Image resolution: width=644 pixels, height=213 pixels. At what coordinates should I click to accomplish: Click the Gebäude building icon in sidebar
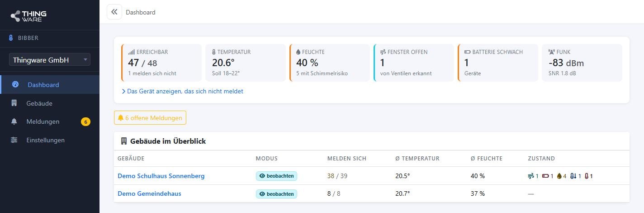point(14,103)
